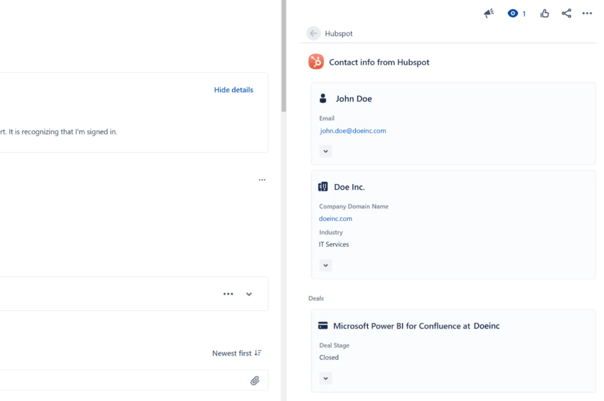The image size is (604, 401).
Task: Click the Microsoft Power BI for Confluence deal title
Action: point(416,326)
